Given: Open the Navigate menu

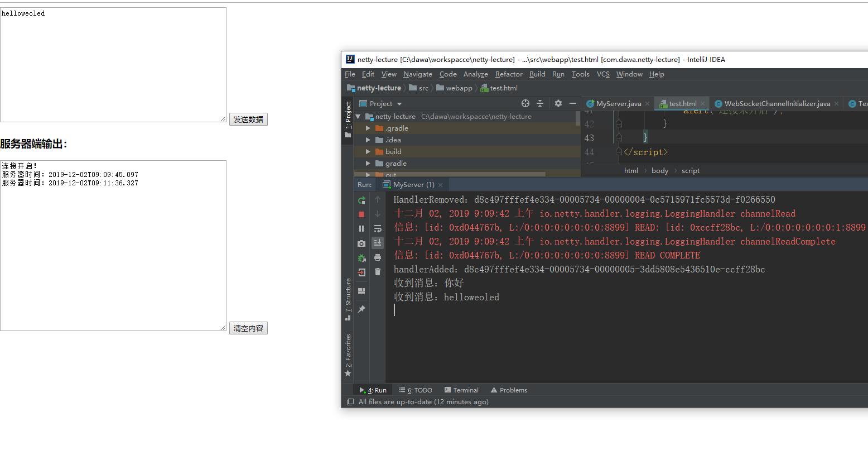Looking at the screenshot, I should (418, 74).
